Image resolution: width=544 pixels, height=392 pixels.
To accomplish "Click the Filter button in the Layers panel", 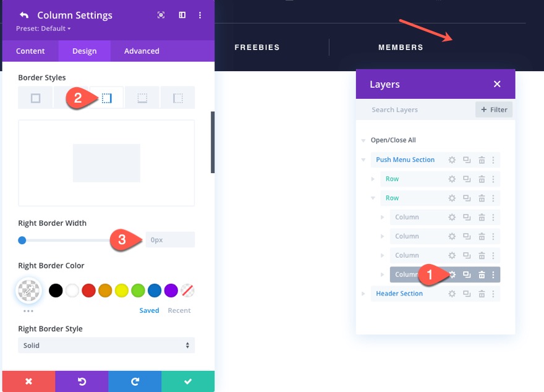I will click(493, 109).
